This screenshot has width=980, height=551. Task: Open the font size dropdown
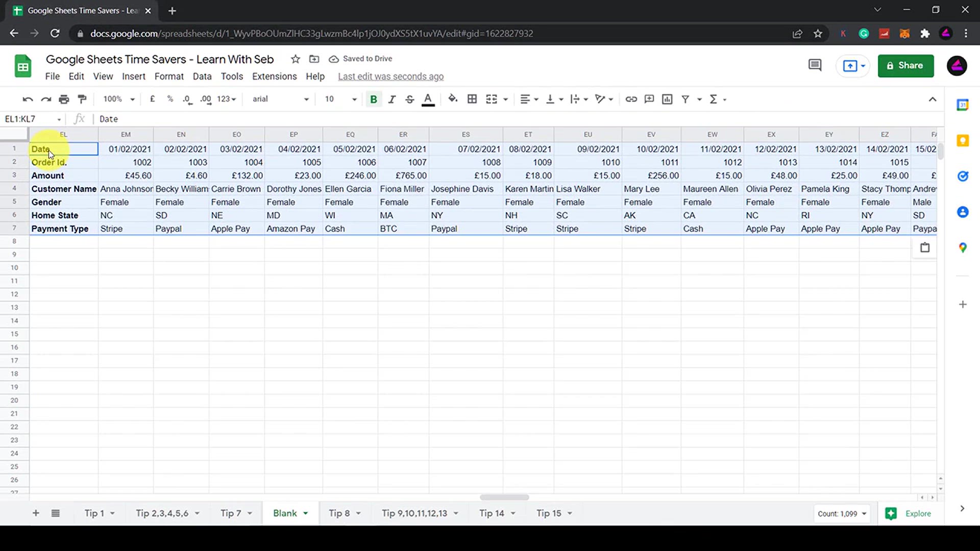point(354,99)
